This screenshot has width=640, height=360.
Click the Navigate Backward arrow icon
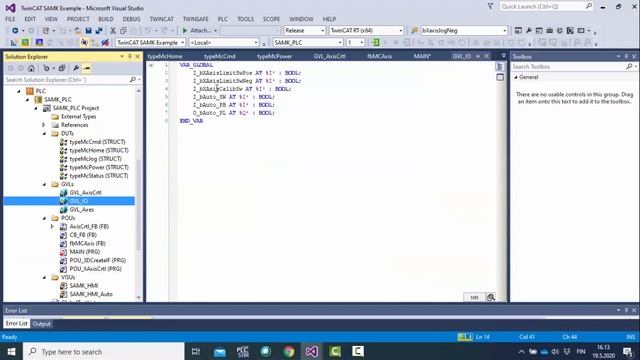tap(15, 31)
